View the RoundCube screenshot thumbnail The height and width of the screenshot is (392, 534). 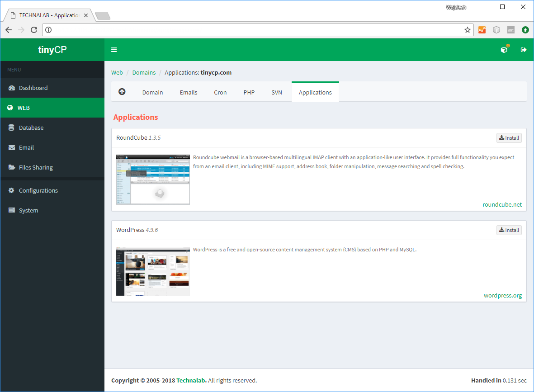(x=153, y=179)
